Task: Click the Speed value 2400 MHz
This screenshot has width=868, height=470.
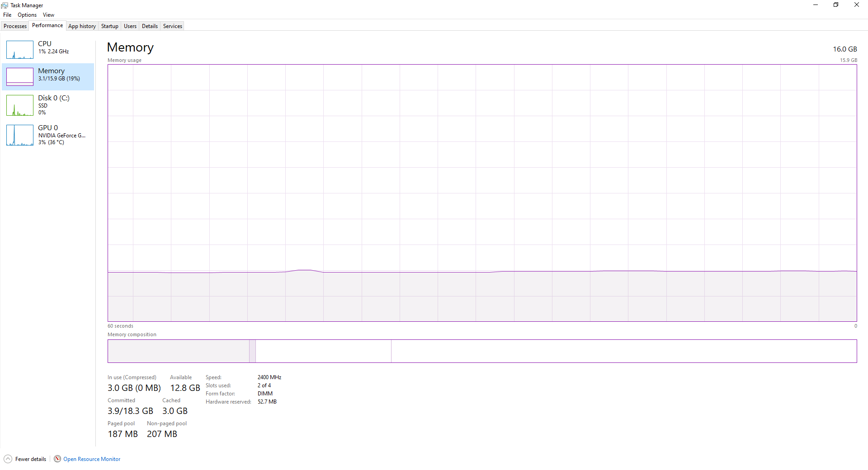Action: point(269,377)
